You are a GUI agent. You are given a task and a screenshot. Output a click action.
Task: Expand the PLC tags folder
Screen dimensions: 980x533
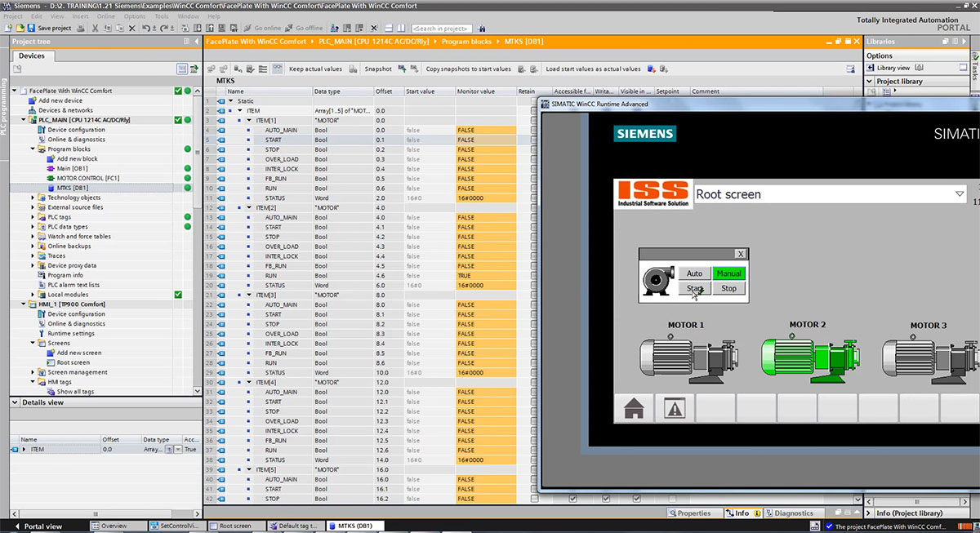click(x=33, y=217)
